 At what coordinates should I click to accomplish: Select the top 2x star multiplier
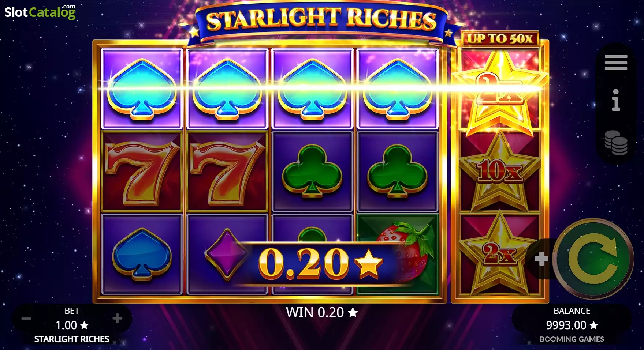[x=500, y=90]
